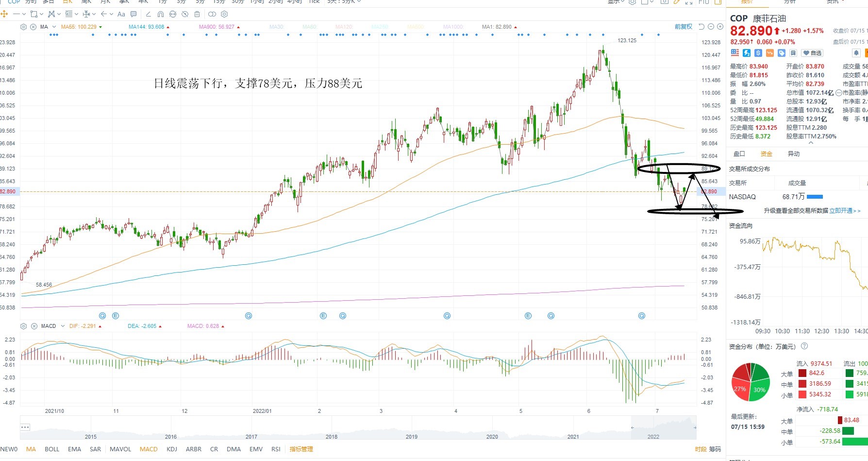
Task: Hide all drawings with the eye-slash icon
Action: pos(185,14)
